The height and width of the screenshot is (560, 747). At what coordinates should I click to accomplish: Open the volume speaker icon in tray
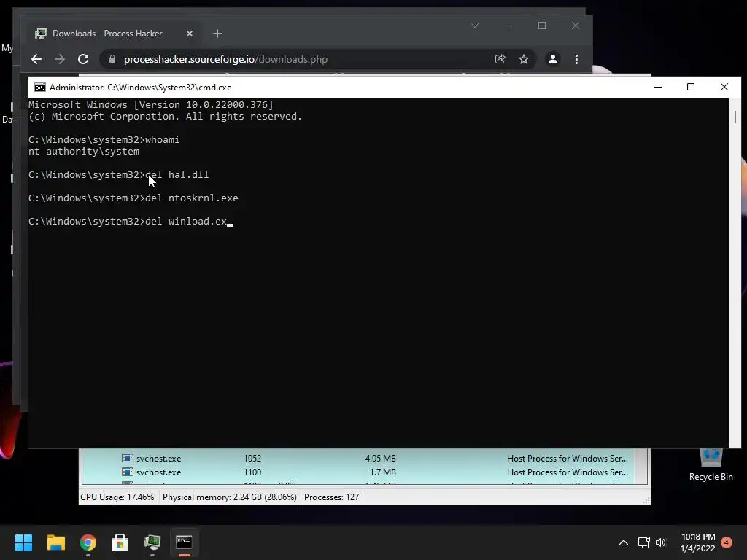(661, 542)
